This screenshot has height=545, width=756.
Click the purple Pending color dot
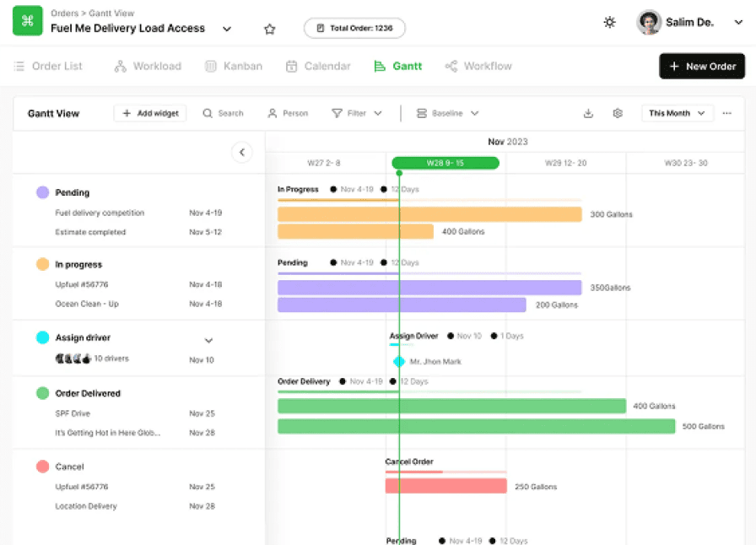point(42,192)
